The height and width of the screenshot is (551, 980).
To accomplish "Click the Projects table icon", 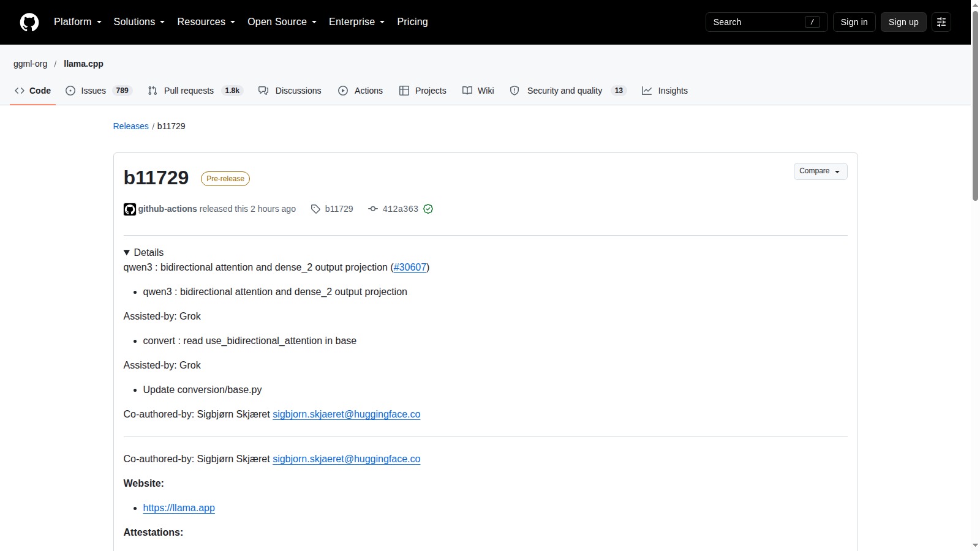I will pyautogui.click(x=404, y=91).
